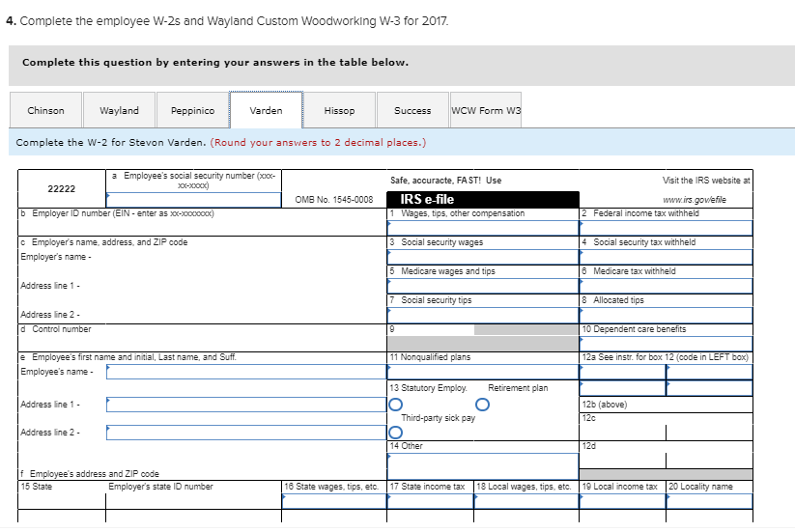Click the Varden tab

tap(267, 110)
